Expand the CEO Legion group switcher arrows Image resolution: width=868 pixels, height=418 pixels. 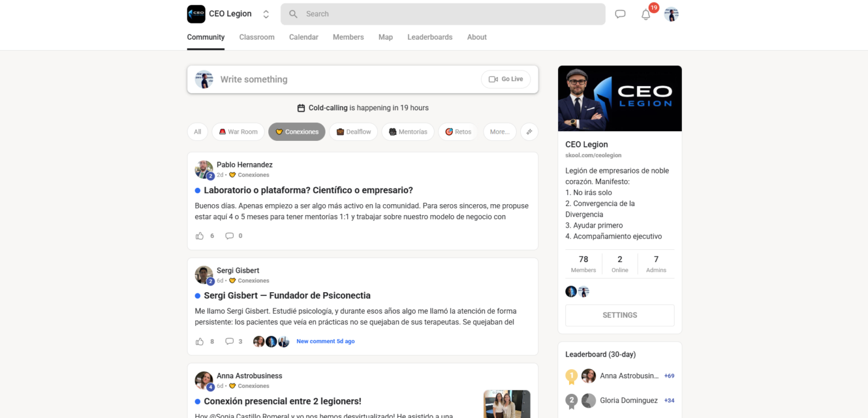[x=266, y=14]
